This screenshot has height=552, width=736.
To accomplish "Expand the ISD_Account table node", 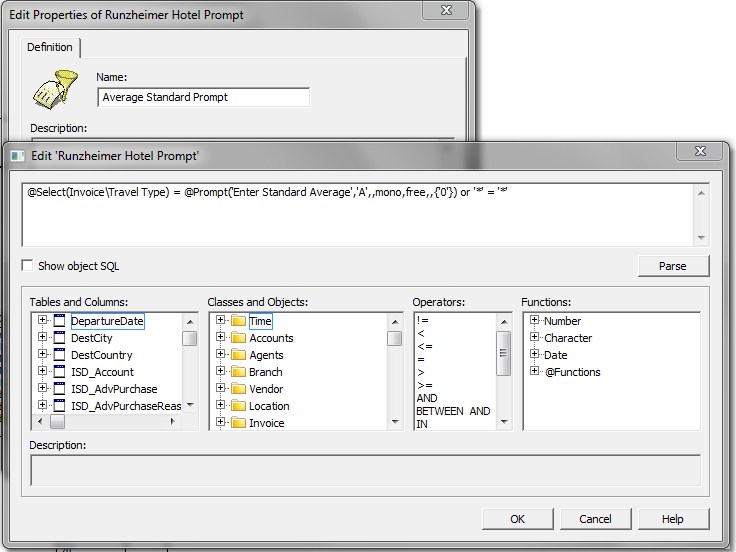I will pos(42,371).
